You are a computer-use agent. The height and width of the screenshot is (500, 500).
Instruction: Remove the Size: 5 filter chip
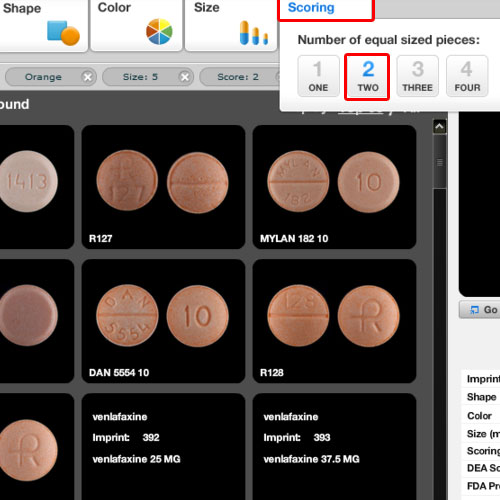click(185, 77)
